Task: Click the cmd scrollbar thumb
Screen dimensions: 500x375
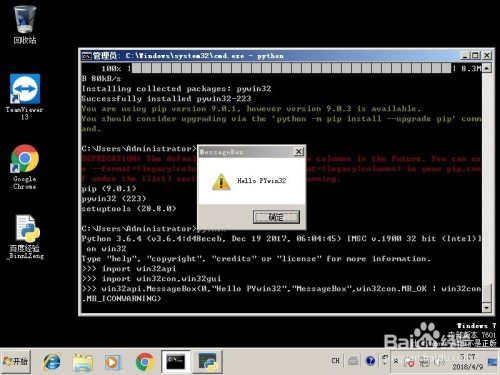Action: tap(487, 292)
